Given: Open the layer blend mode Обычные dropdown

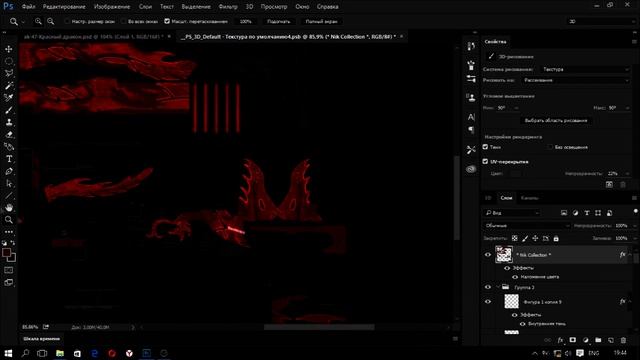Looking at the screenshot, I should click(526, 226).
